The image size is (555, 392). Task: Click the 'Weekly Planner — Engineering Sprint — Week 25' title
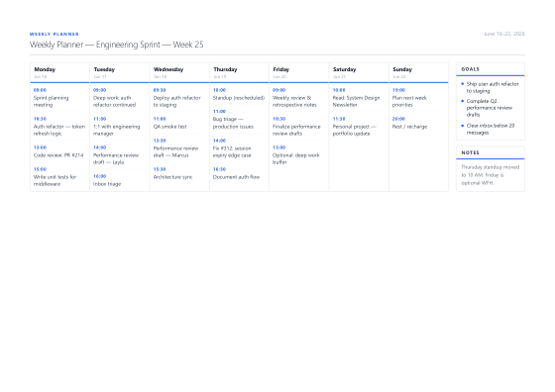coord(117,45)
